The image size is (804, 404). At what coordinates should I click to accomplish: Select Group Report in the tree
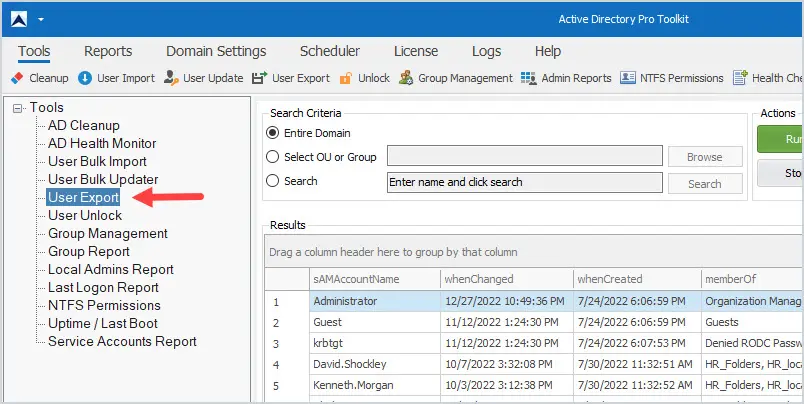coord(89,251)
